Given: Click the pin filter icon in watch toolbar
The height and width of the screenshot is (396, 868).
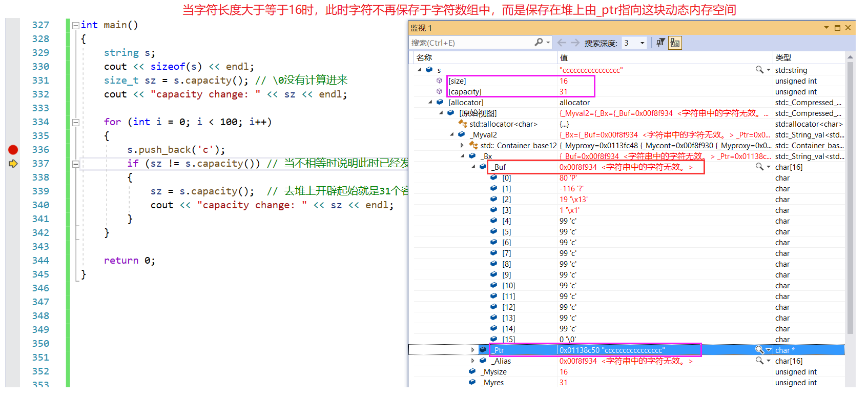Looking at the screenshot, I should 660,43.
